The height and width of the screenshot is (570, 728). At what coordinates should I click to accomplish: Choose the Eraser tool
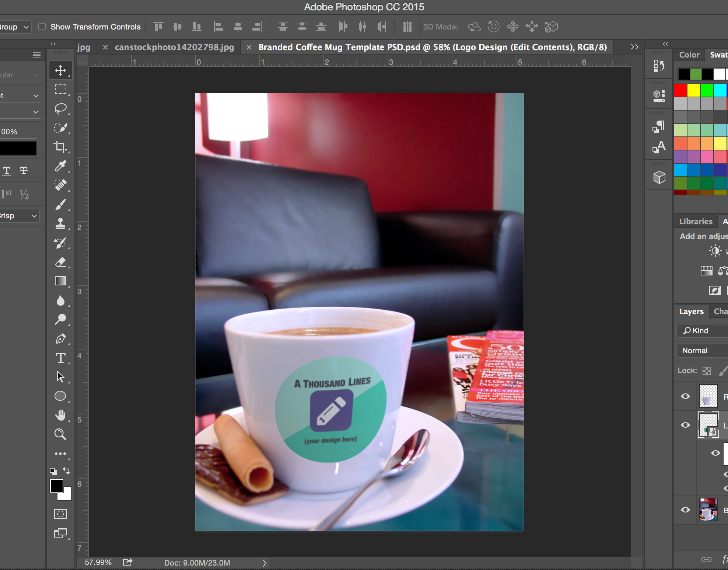(x=60, y=262)
